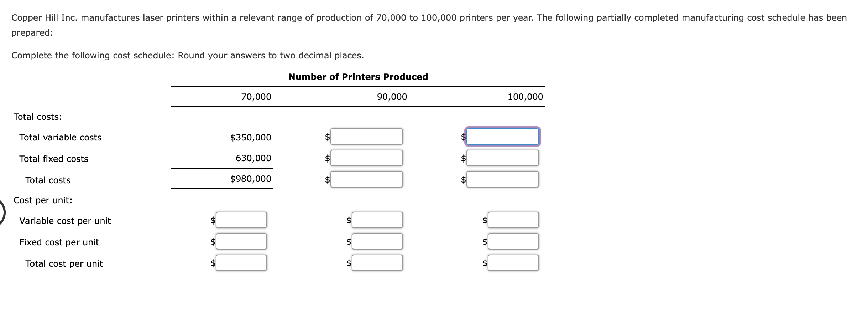
Task: Click the total costs field for 90,000 printers
Action: [367, 180]
